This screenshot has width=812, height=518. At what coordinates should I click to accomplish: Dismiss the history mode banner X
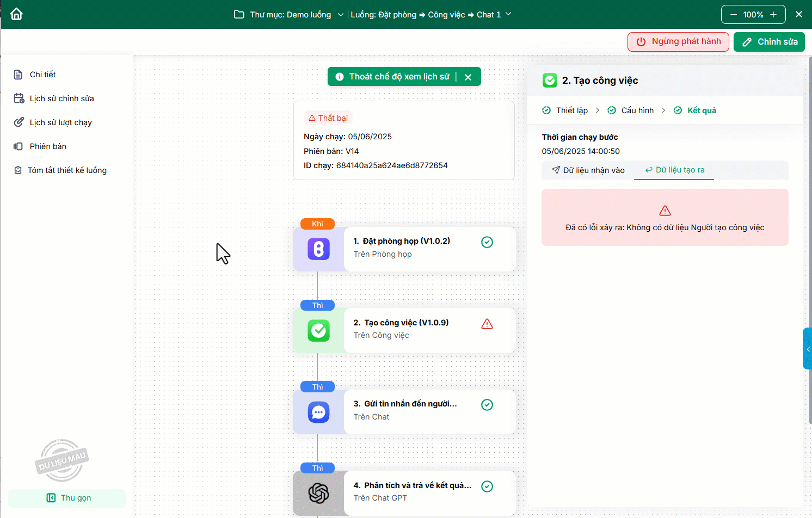(468, 77)
